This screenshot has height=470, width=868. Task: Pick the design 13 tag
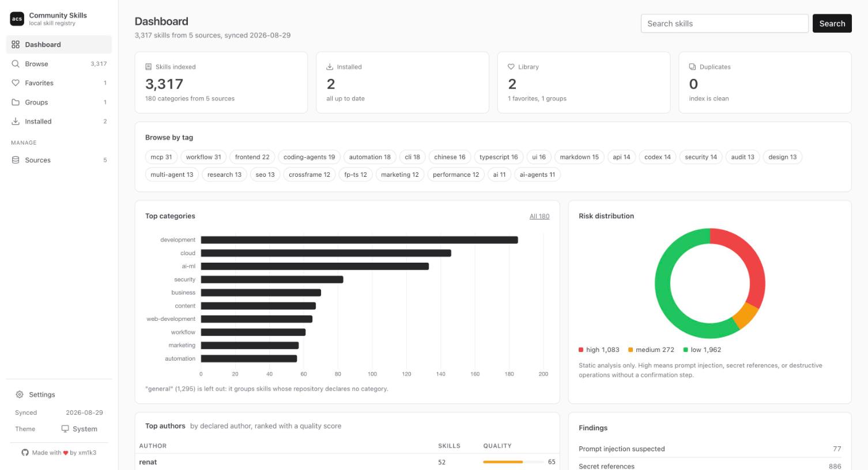[782, 157]
